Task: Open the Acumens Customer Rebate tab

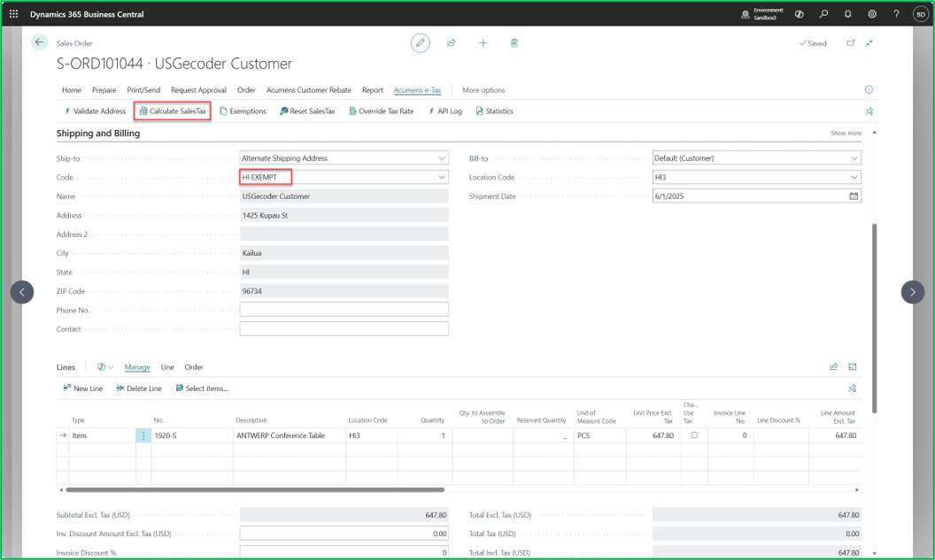Action: point(308,90)
